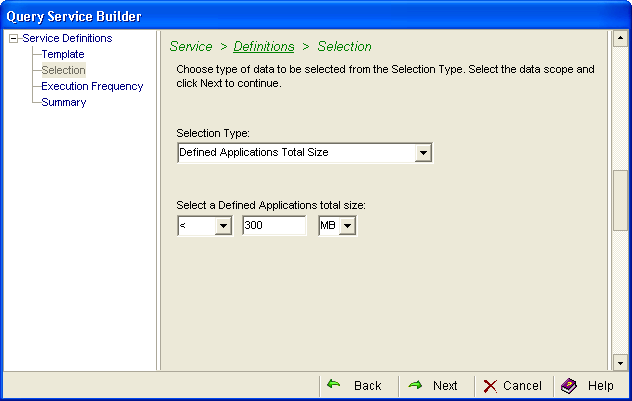Click the vertical scrollbar thumb
The image size is (632, 401).
pos(620,200)
